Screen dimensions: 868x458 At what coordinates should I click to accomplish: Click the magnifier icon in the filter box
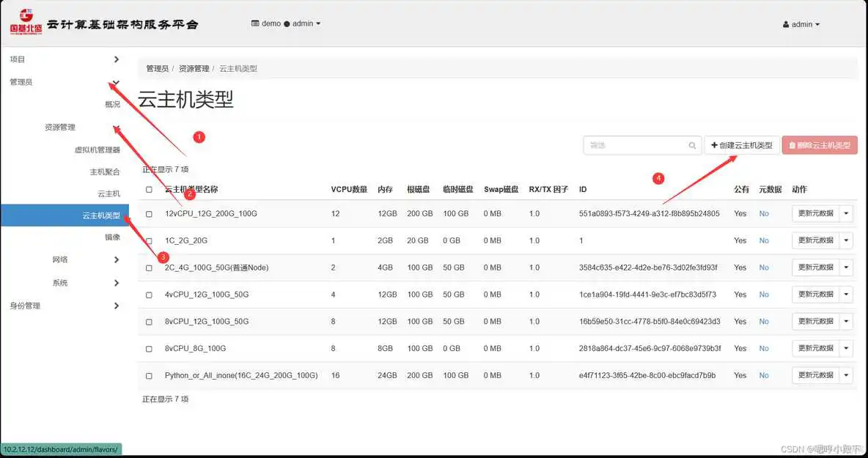[692, 144]
